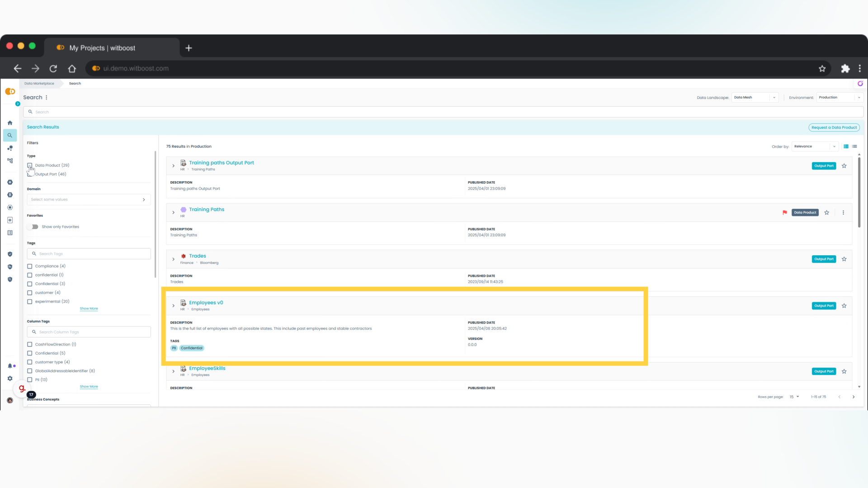Viewport: 868px width, 488px height.
Task: Open the settings gear in sidebar bottom
Action: point(10,379)
